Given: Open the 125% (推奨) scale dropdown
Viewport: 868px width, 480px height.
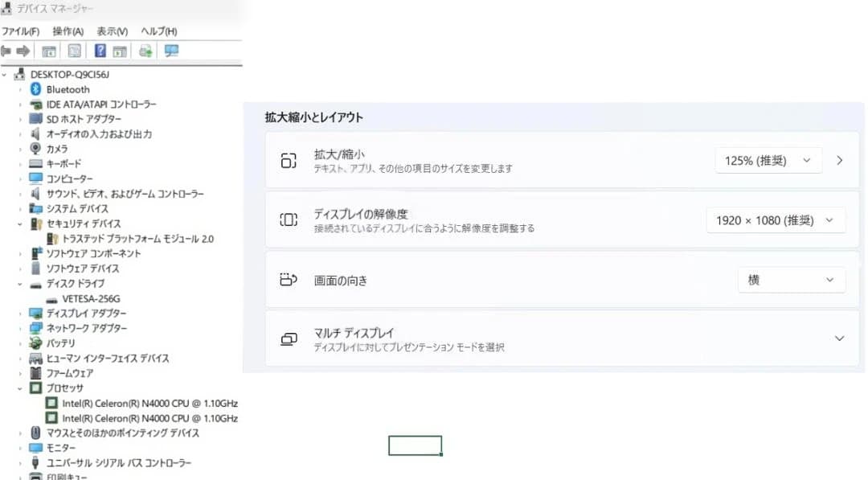Looking at the screenshot, I should [x=768, y=160].
